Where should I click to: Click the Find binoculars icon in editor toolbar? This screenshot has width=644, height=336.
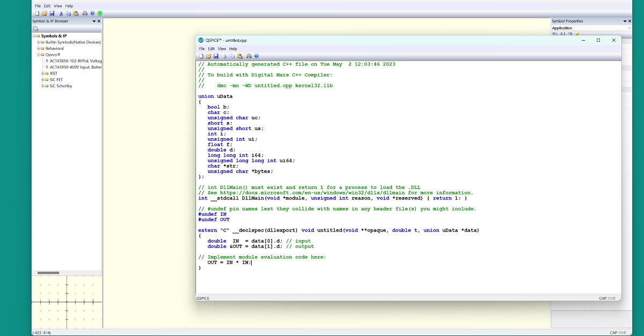[x=248, y=56]
